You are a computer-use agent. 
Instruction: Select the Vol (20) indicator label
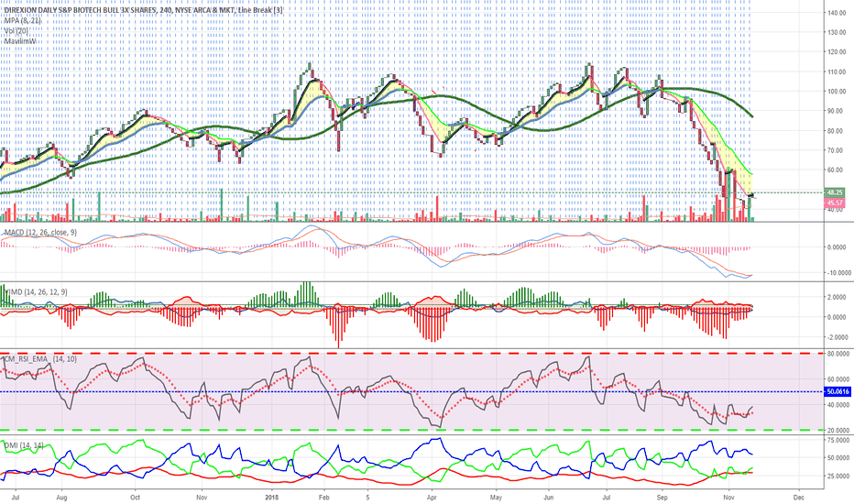tap(16, 31)
